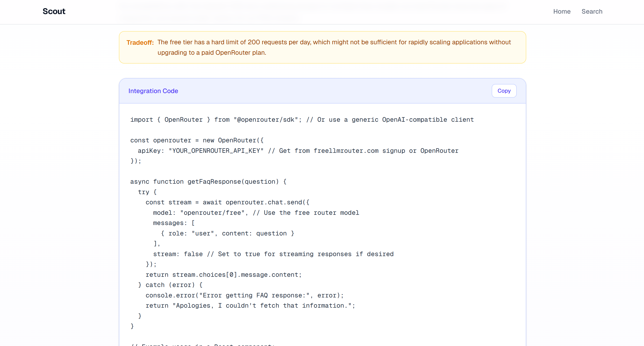This screenshot has width=644, height=346.
Task: Click the model "openrouter/free" code line
Action: (256, 213)
